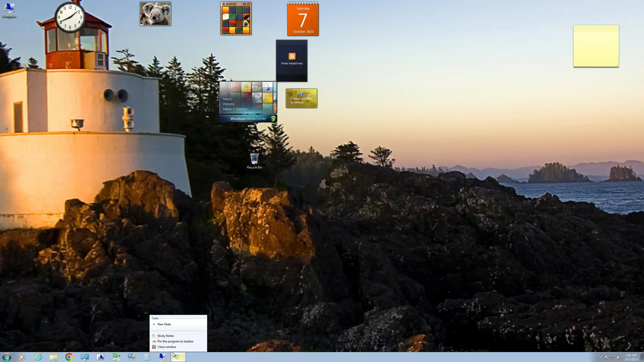
Task: Click View headlines in feed gadget
Action: click(292, 63)
